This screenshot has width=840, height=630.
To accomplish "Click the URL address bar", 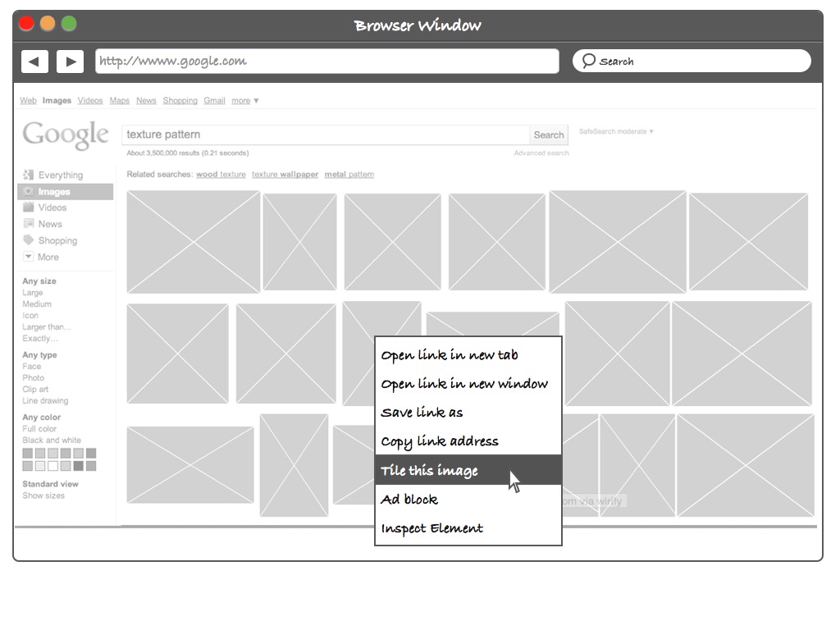I will coord(326,62).
